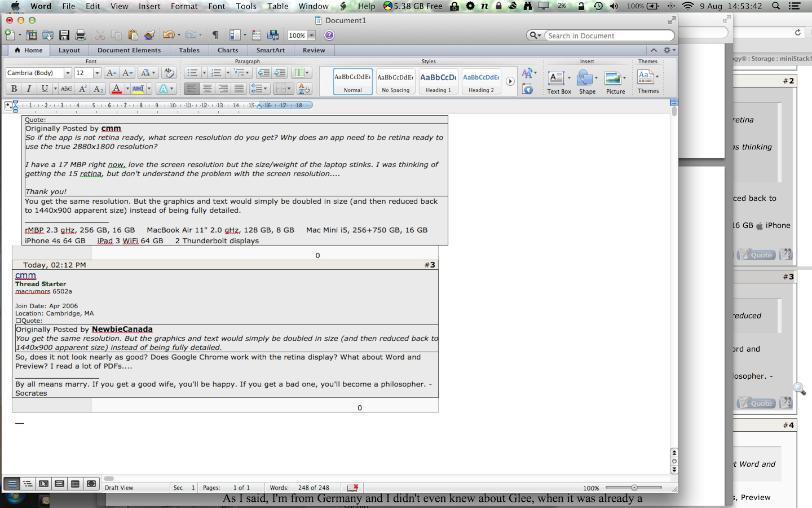Open Word Help purple question icon
812x508 pixels.
click(329, 35)
